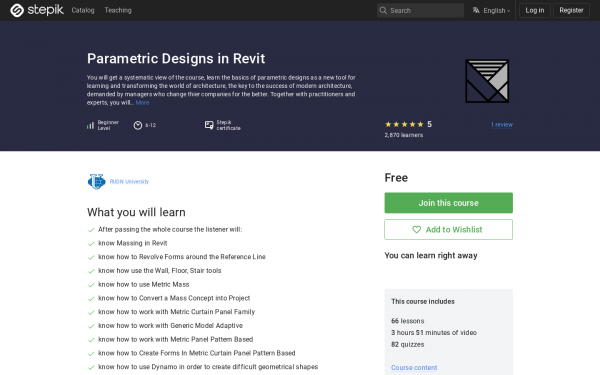Expand description with More link

[142, 103]
